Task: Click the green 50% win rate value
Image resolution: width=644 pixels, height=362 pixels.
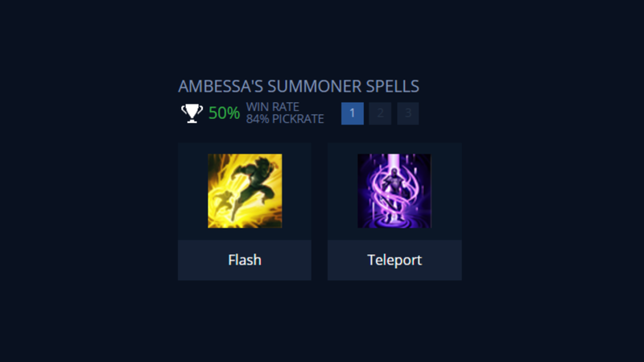Action: (x=225, y=113)
